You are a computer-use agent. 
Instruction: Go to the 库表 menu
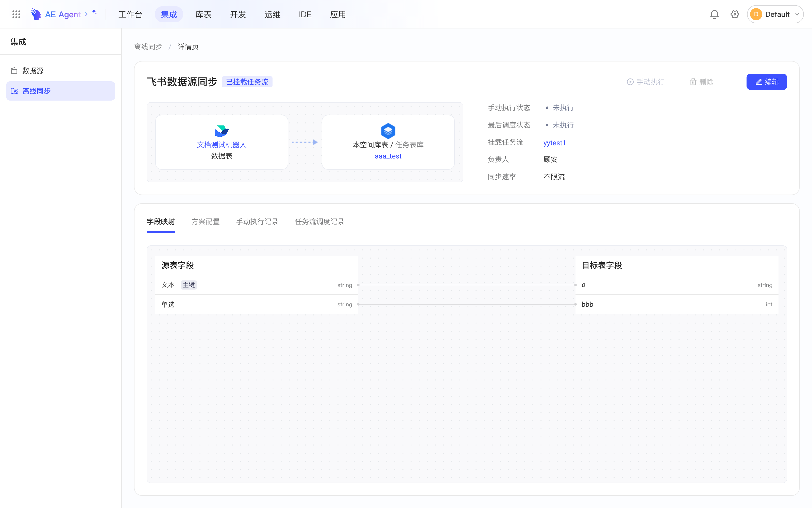coord(203,14)
